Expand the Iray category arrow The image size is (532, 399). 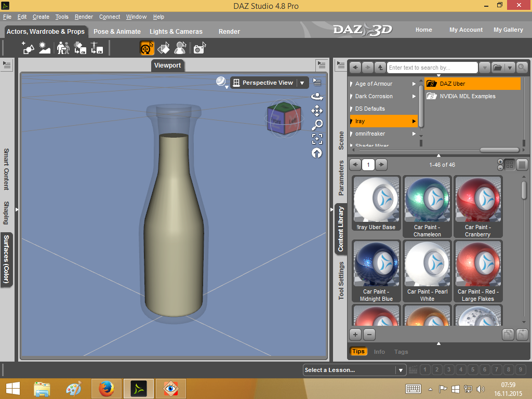pyautogui.click(x=414, y=121)
